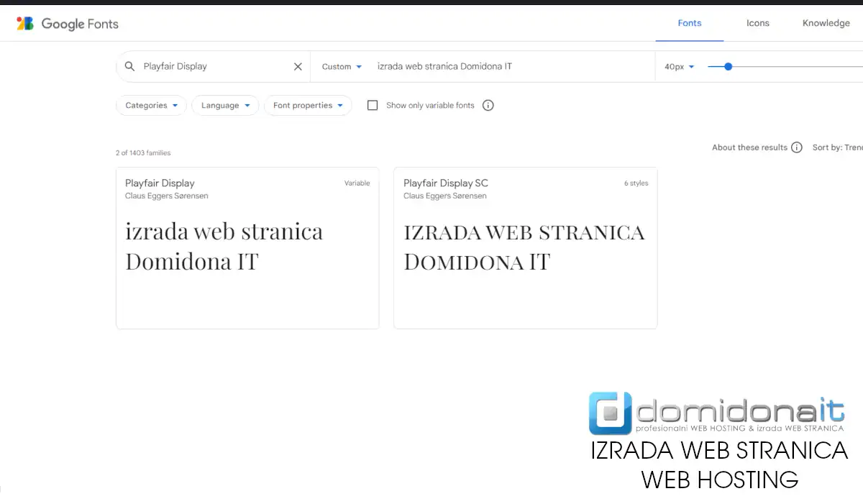
Task: Click the About these results link
Action: tap(749, 147)
